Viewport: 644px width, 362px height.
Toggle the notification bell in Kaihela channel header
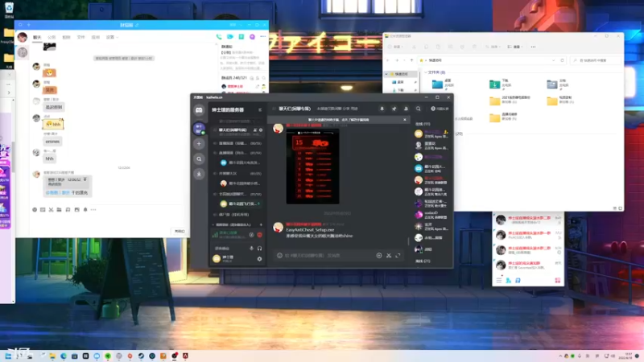382,109
